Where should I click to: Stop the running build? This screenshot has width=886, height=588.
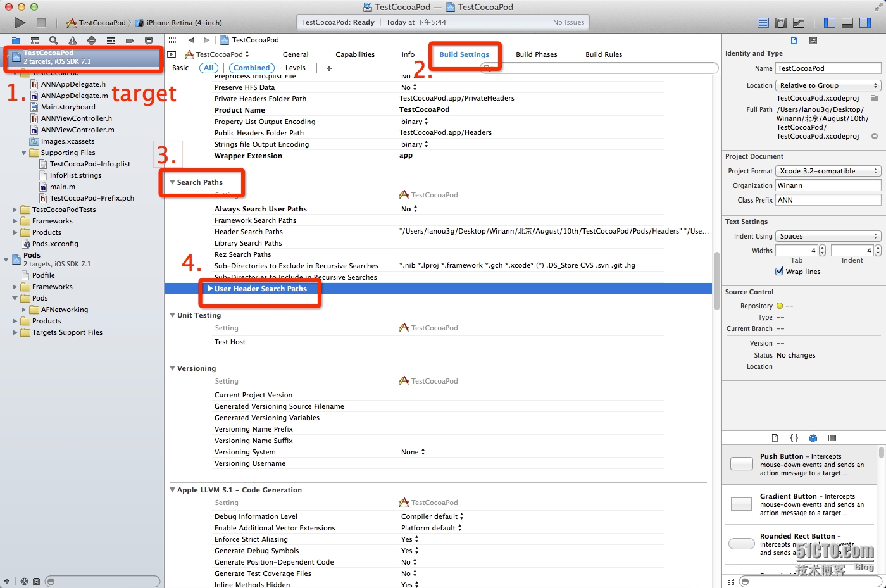point(41,23)
